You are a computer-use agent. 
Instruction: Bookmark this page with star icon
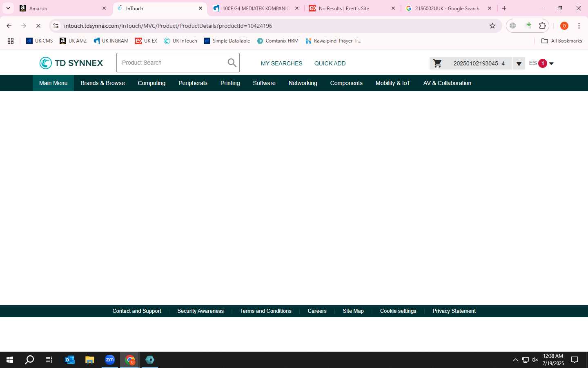tap(492, 26)
